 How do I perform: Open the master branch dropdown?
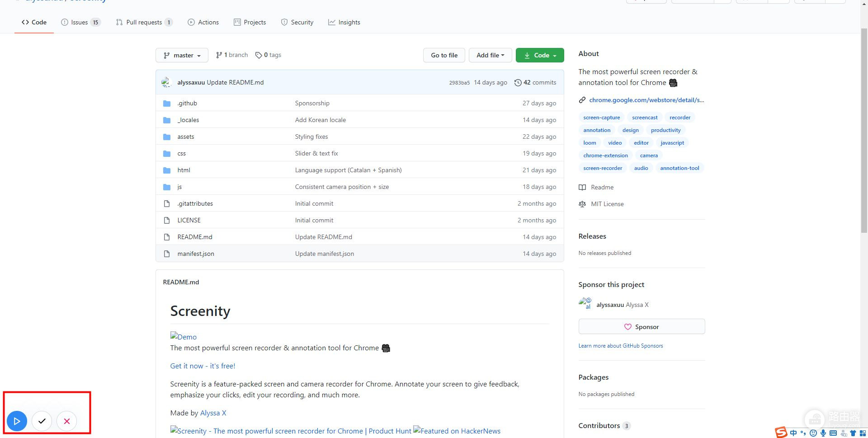click(x=182, y=55)
